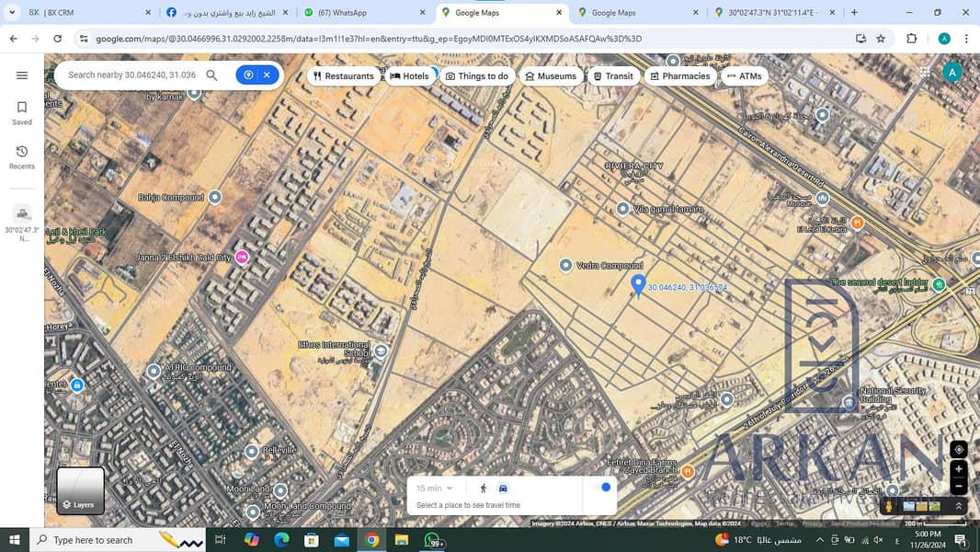Open the 15 min travel time dropdown
The width and height of the screenshot is (980, 552).
click(x=435, y=489)
